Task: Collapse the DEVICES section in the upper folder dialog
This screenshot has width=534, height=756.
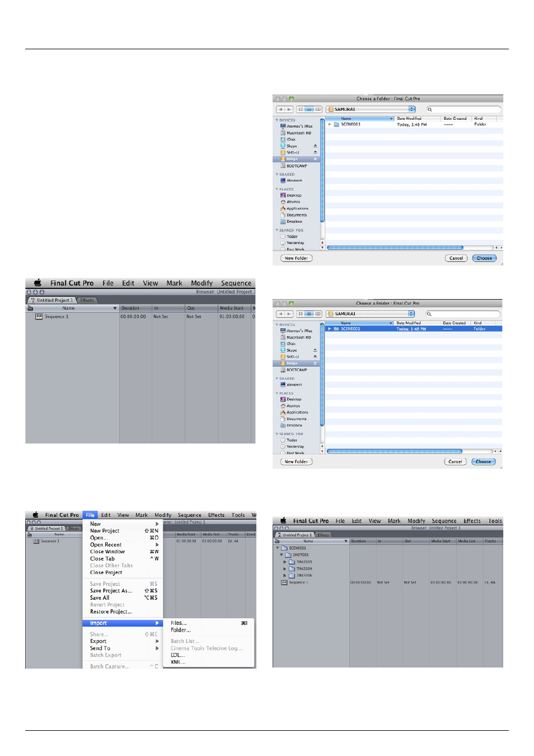Action: (x=277, y=120)
